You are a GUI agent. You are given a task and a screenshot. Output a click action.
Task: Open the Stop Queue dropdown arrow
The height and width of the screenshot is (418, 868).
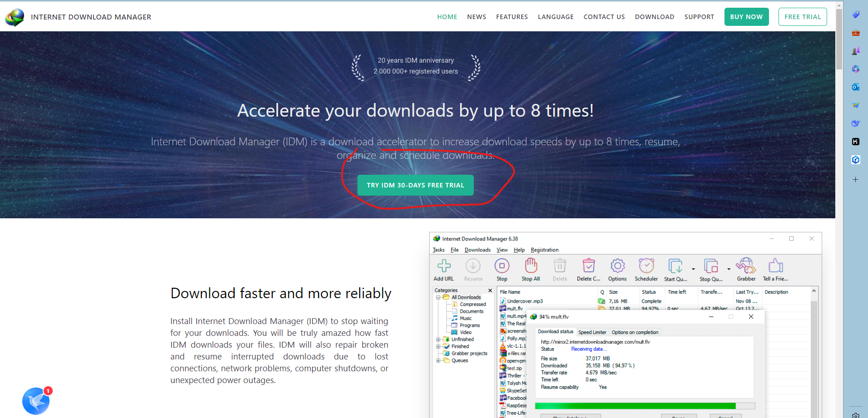pyautogui.click(x=729, y=269)
